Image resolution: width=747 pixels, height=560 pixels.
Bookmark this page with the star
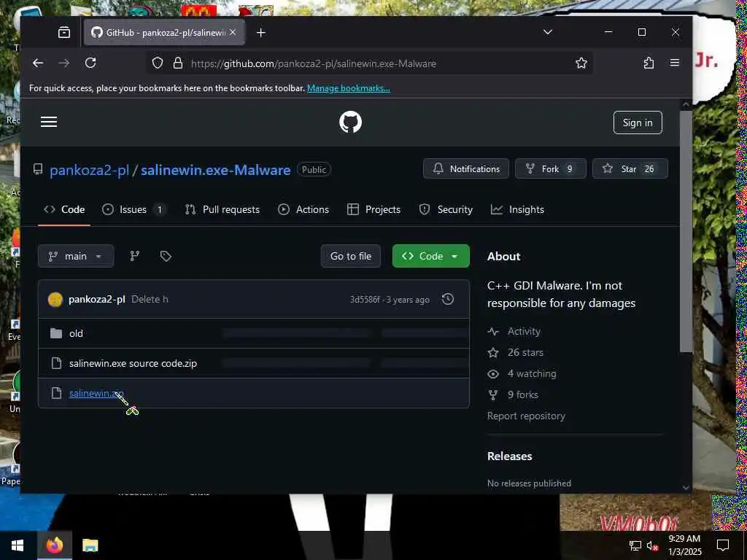point(581,63)
